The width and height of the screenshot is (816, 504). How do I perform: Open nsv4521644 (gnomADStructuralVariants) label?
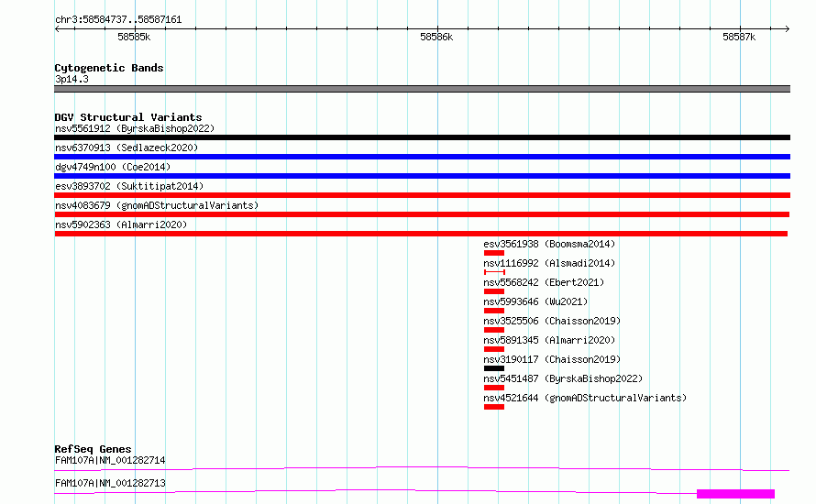[x=585, y=398]
